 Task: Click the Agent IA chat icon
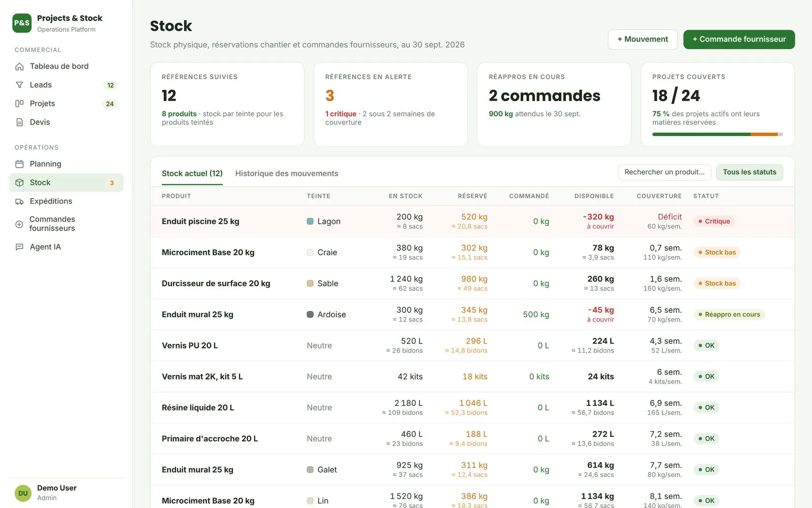[x=19, y=247]
